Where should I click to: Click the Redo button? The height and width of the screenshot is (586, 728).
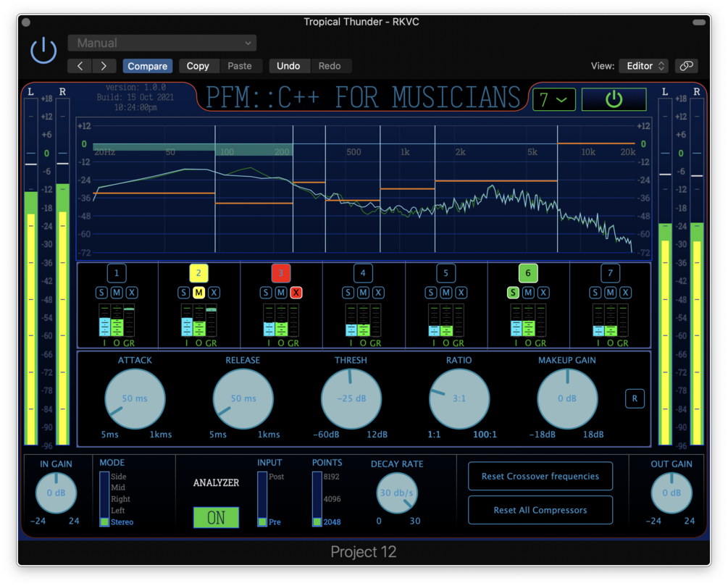click(x=330, y=66)
